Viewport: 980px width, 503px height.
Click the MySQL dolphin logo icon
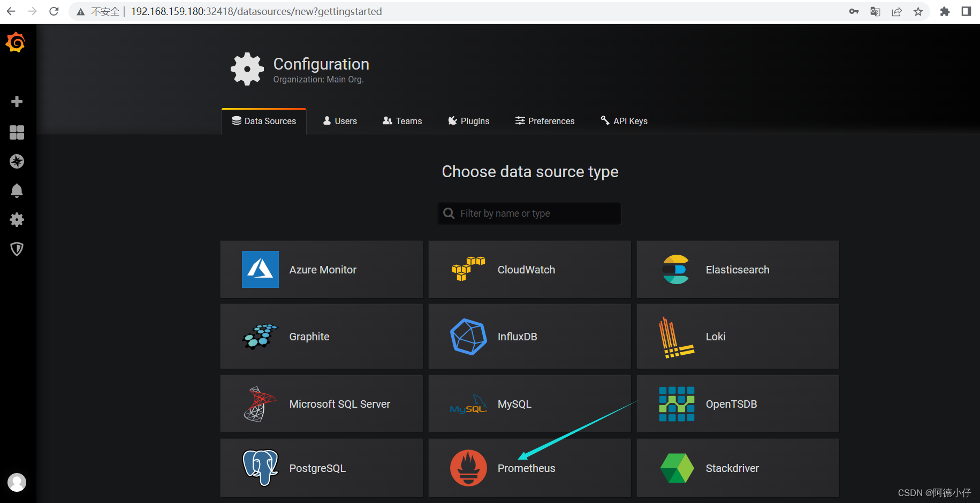click(x=468, y=405)
